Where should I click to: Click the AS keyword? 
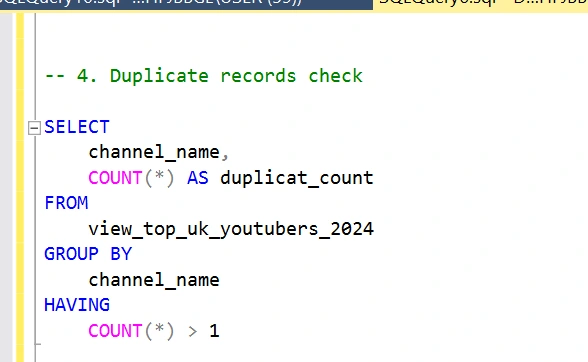pyautogui.click(x=198, y=178)
